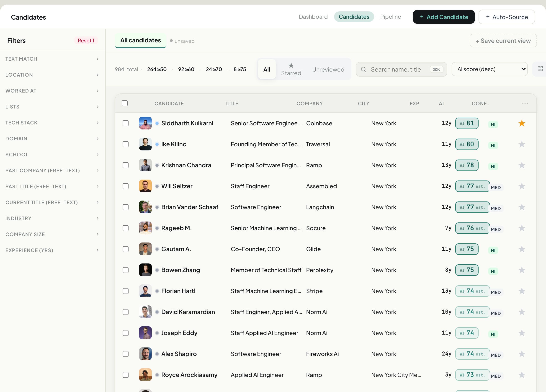Select the Candidates nav tab

(354, 17)
